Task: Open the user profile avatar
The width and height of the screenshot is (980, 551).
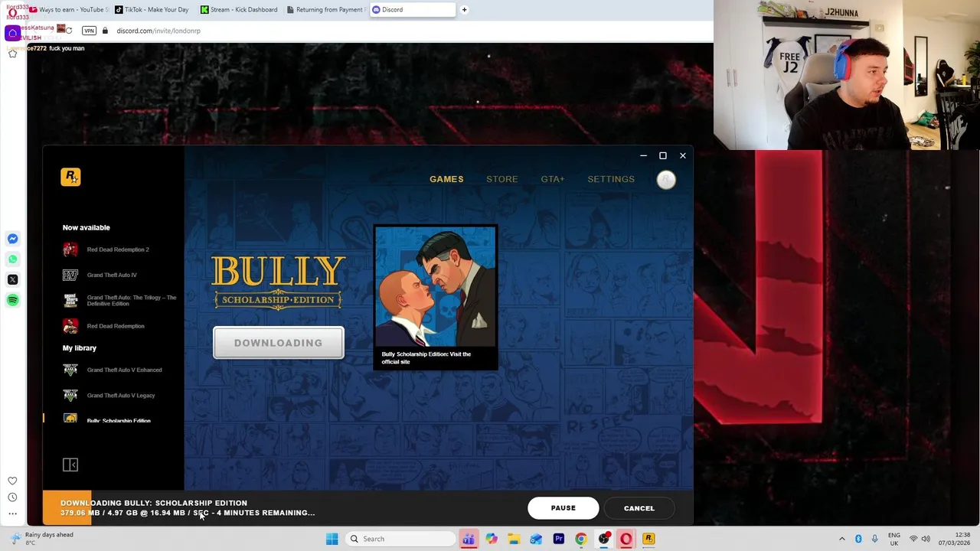Action: click(666, 179)
